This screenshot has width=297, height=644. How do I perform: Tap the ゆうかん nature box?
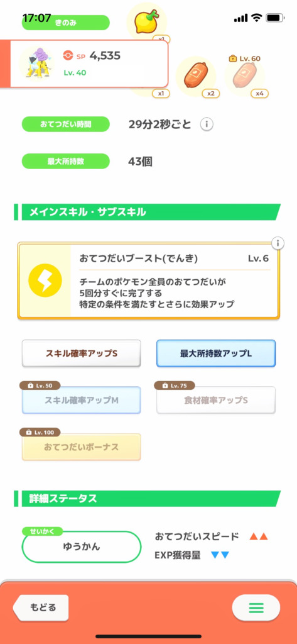pos(81,547)
